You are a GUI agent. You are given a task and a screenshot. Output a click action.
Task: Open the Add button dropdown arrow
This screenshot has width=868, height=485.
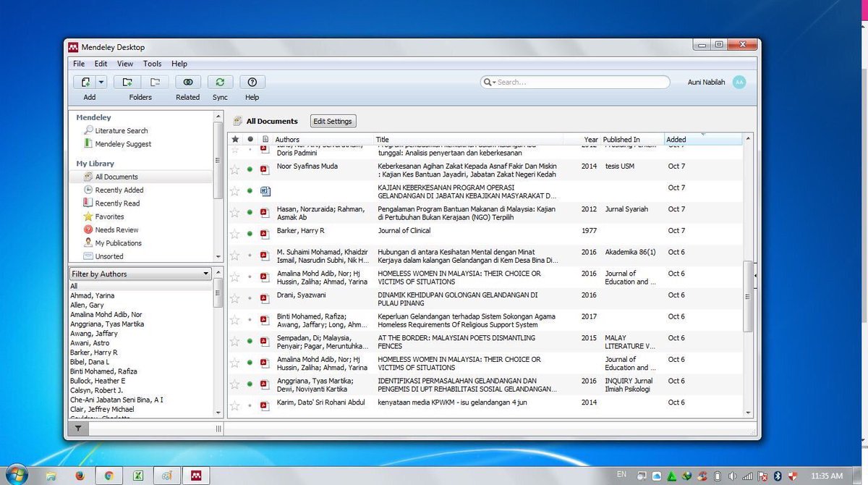pos(101,83)
